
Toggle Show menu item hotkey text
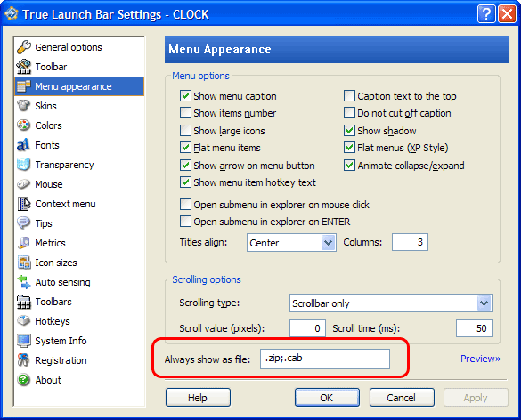[x=185, y=182]
